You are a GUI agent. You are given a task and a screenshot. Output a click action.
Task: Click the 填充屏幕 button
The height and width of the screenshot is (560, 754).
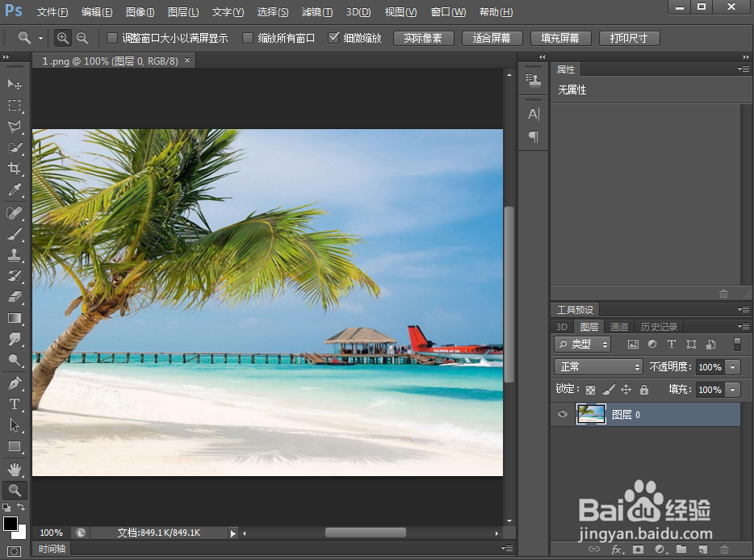(561, 39)
